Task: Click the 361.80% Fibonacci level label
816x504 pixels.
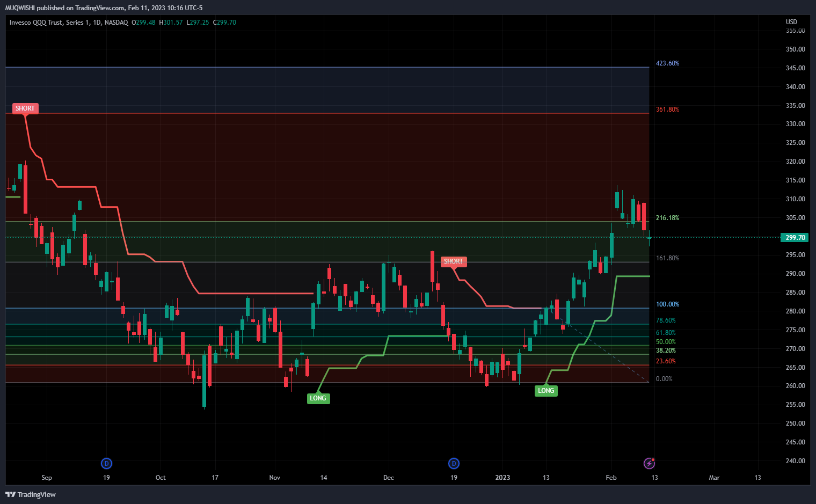Action: click(x=667, y=109)
